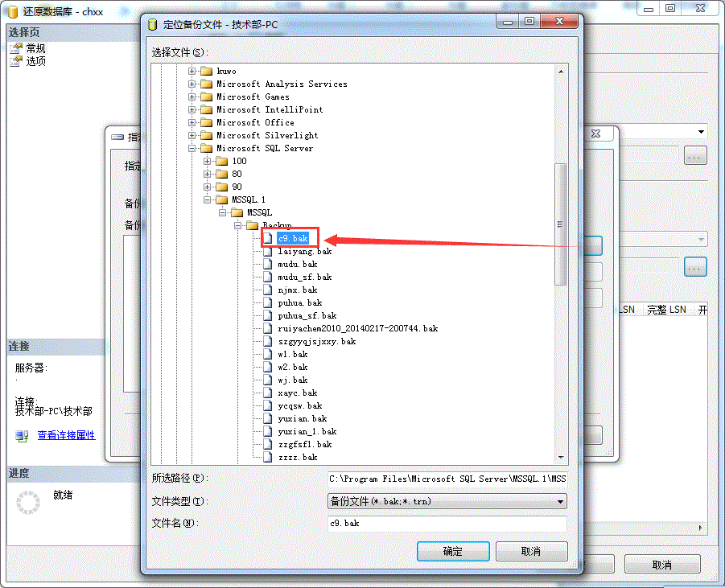Screen dimensions: 725x588
Task: Click the 文件名 input field
Action: (447, 524)
